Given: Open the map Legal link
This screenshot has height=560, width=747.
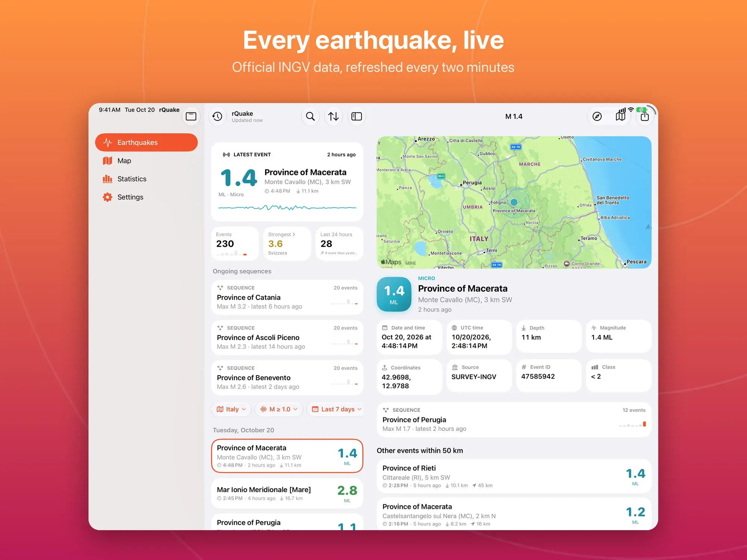Looking at the screenshot, I should [410, 262].
